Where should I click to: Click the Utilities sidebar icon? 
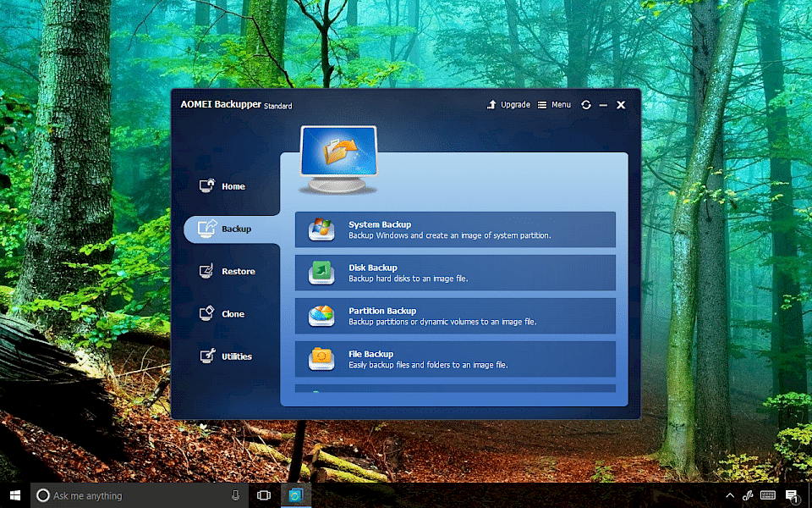click(207, 356)
